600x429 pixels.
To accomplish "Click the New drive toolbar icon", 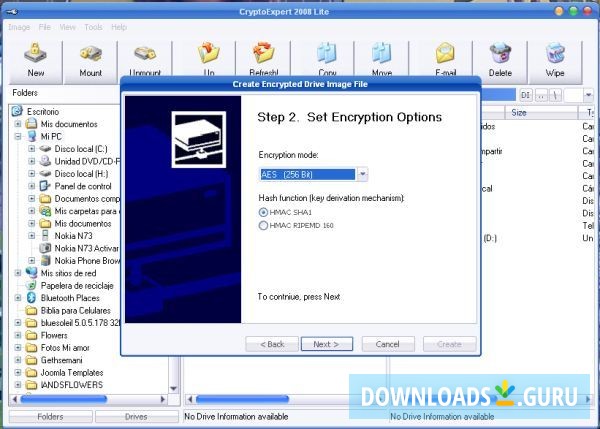I will click(x=35, y=61).
